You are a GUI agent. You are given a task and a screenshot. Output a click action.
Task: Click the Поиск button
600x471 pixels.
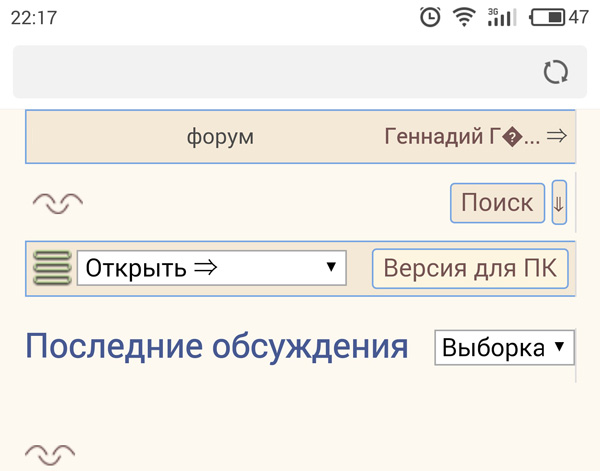[497, 203]
